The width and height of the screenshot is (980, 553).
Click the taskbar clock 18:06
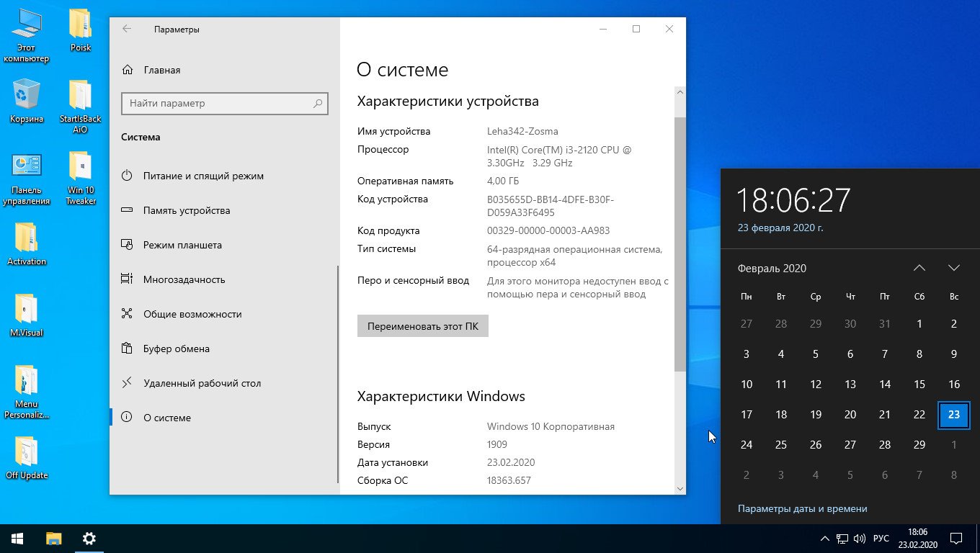click(918, 538)
